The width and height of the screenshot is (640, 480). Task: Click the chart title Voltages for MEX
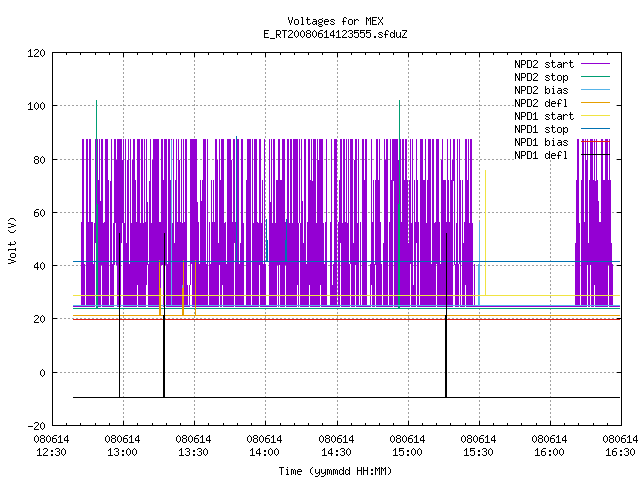pos(335,21)
